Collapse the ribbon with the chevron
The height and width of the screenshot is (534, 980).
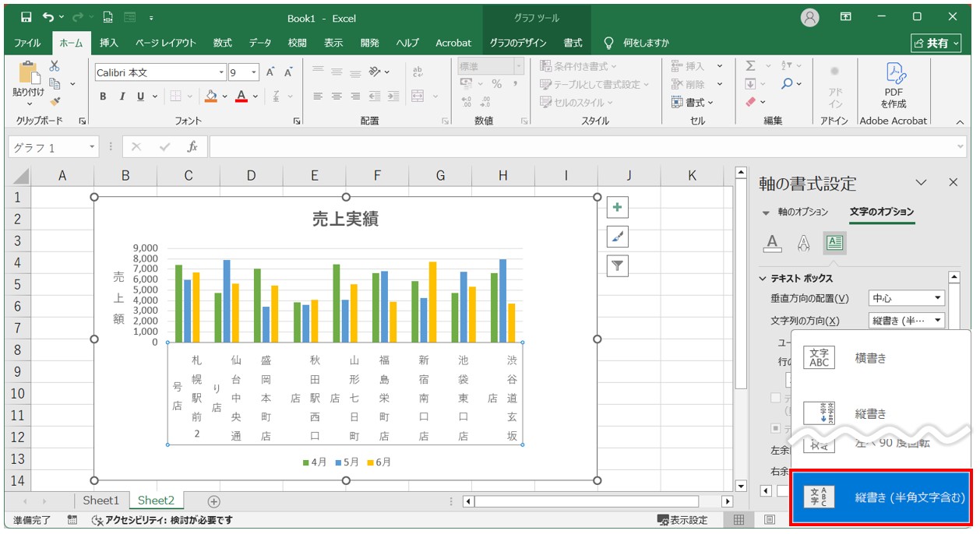pos(960,121)
